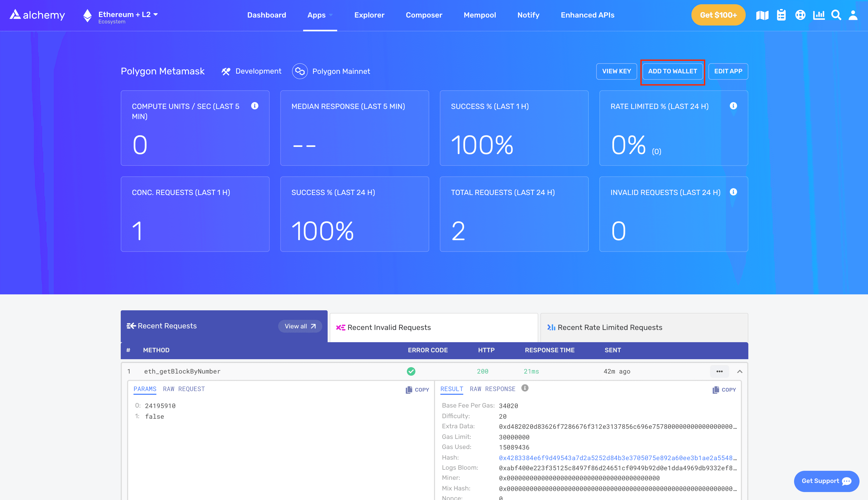Switch to RAW RESPONSE tab
Screen dimensions: 868x500
tap(493, 389)
